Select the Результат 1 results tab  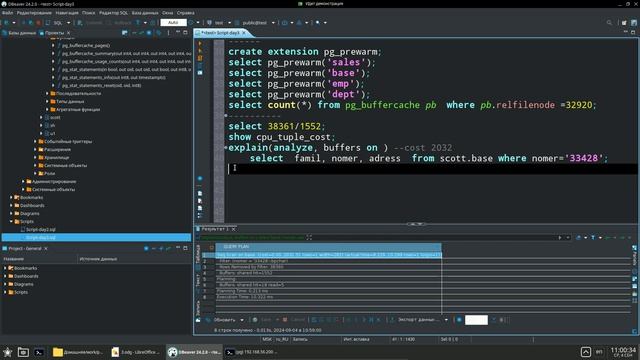point(214,229)
